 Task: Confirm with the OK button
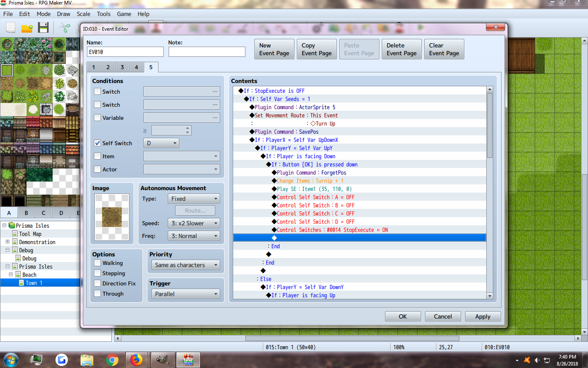point(403,316)
